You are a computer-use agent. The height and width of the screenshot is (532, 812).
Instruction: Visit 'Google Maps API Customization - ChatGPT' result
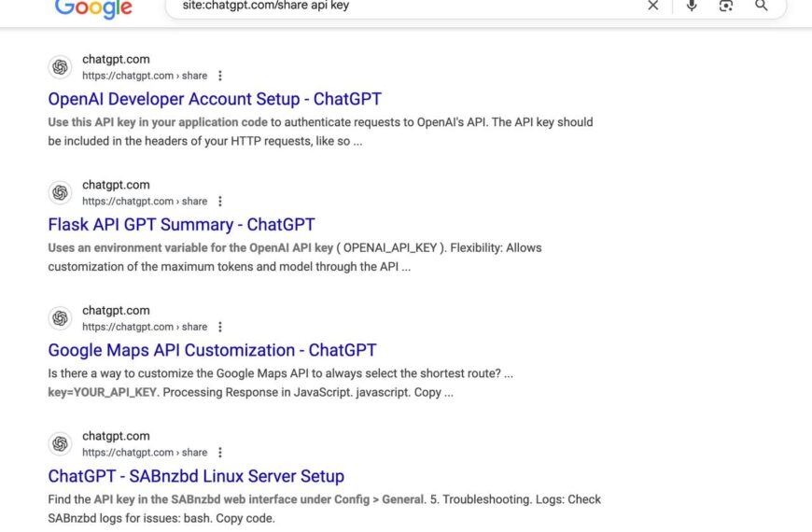pos(212,351)
